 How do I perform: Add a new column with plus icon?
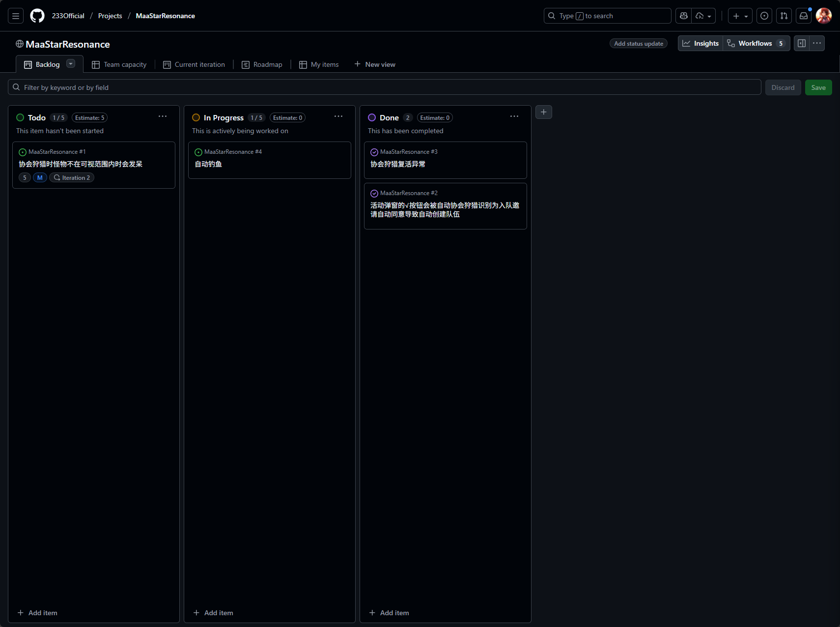(544, 112)
